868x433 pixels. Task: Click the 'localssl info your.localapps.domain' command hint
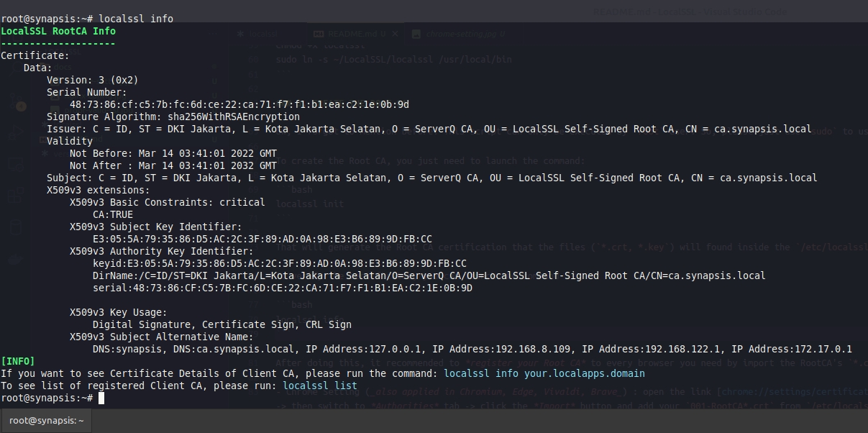(544, 373)
